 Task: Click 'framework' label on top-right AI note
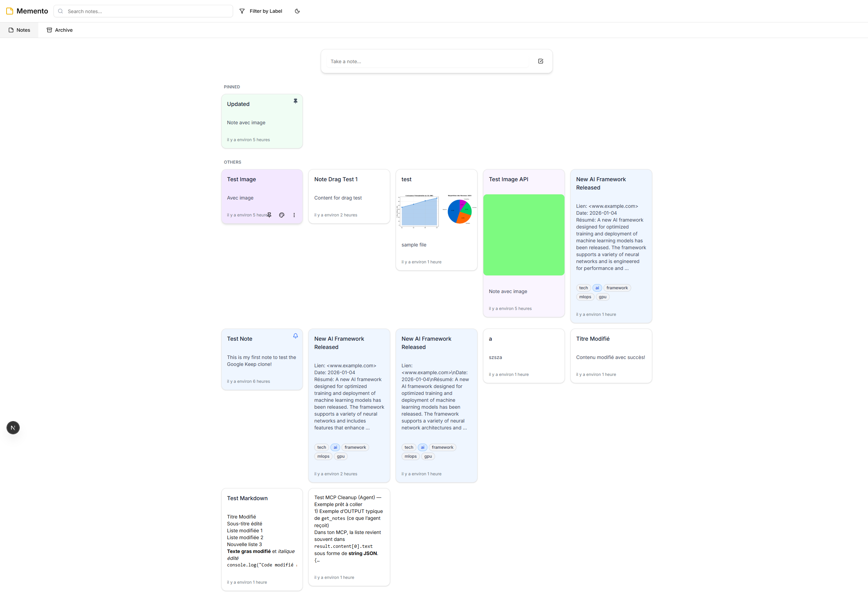(617, 288)
